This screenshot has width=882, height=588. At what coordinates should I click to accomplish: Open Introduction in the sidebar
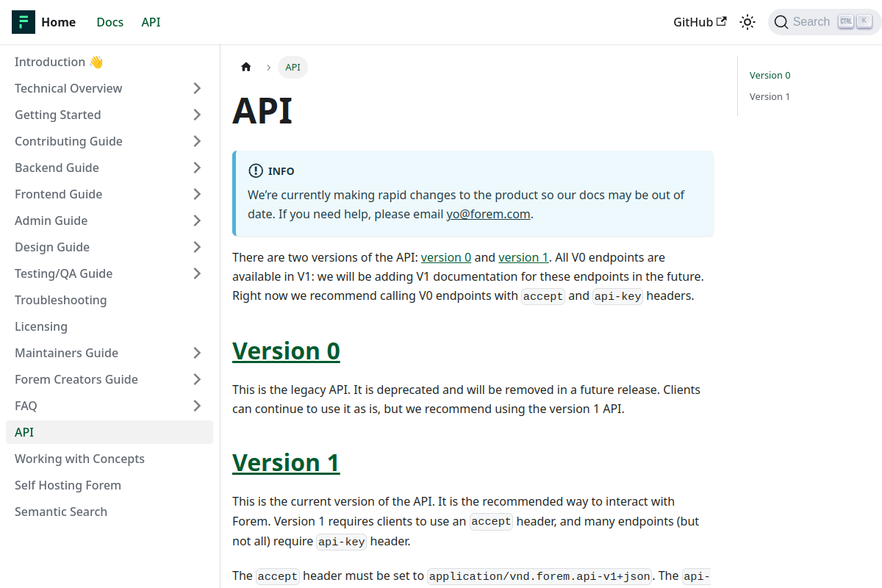[x=110, y=62]
